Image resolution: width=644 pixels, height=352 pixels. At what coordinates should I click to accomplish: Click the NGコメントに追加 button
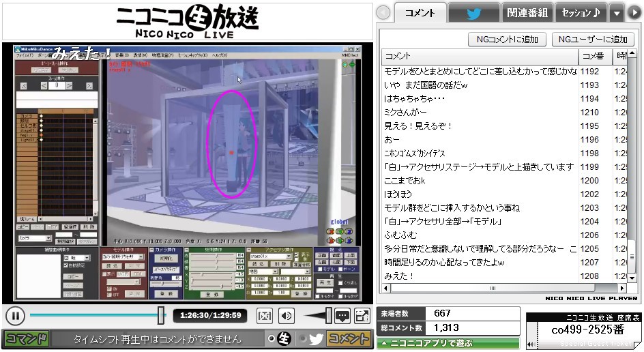click(x=508, y=40)
